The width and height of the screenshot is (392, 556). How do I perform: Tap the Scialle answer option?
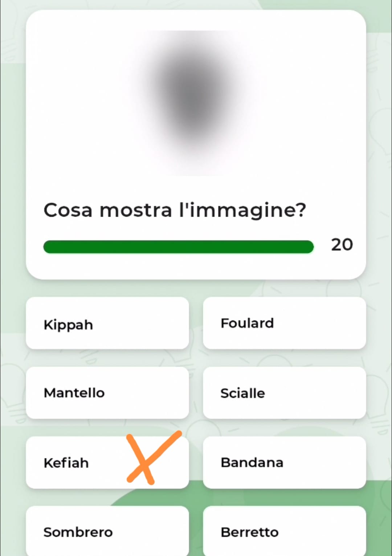click(x=284, y=393)
